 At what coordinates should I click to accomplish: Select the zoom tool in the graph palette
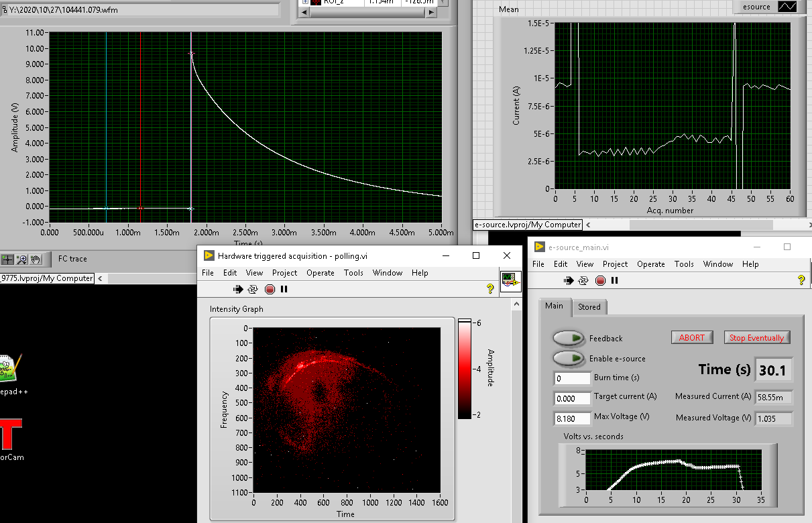point(22,259)
